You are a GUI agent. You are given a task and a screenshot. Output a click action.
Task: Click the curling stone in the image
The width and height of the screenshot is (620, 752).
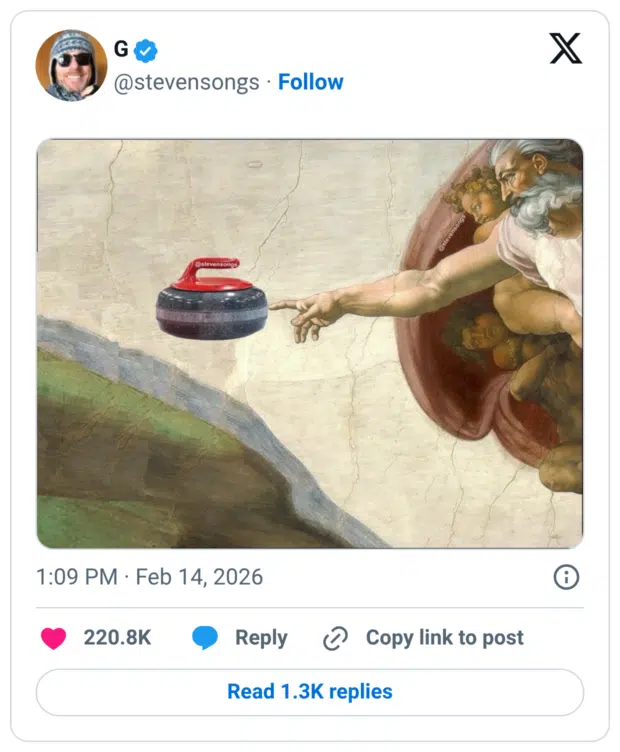(211, 300)
